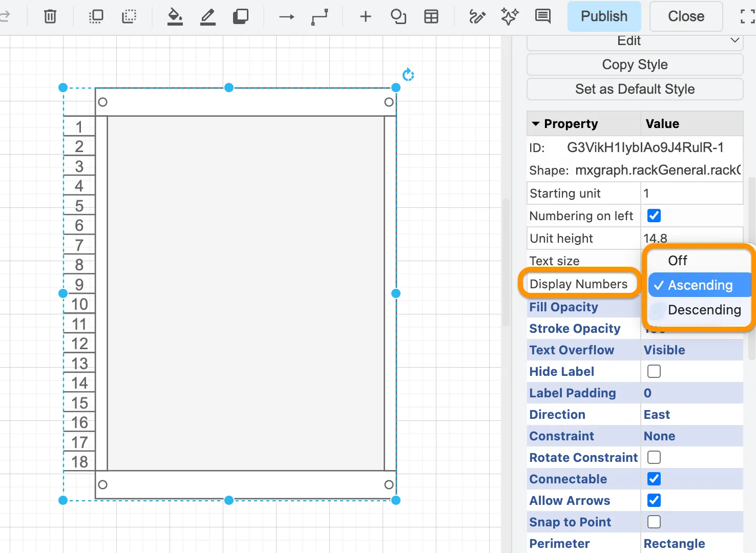Open the Direction East value dropdown
756x553 pixels.
pyautogui.click(x=691, y=414)
